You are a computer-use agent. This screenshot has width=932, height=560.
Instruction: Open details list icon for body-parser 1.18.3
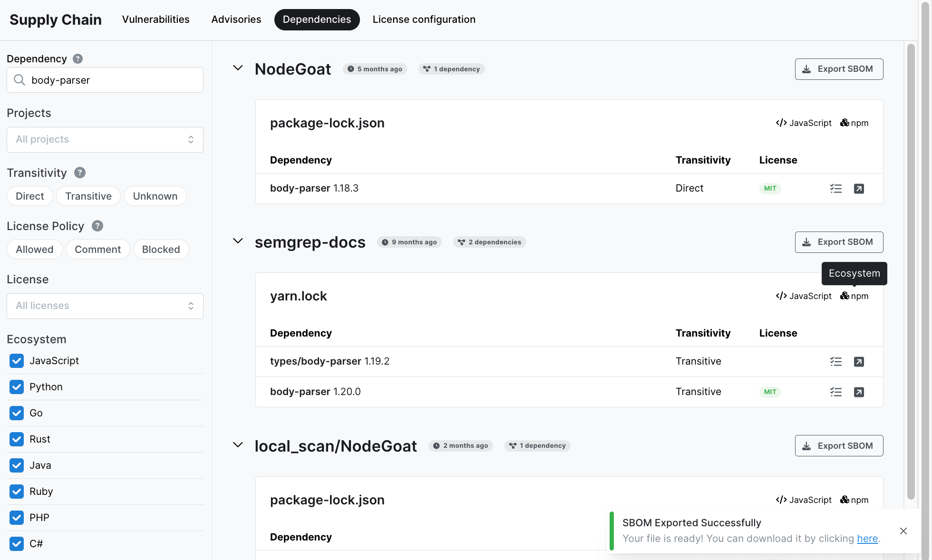tap(835, 189)
